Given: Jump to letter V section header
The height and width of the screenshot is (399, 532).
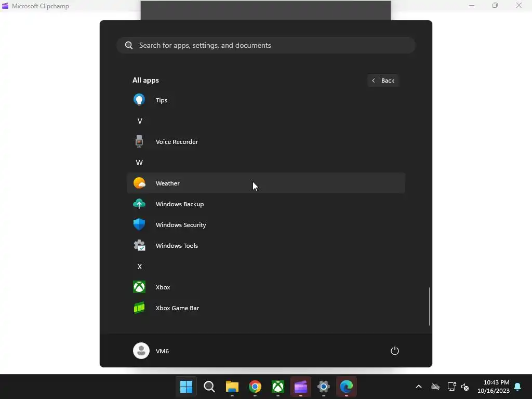Looking at the screenshot, I should 139,121.
